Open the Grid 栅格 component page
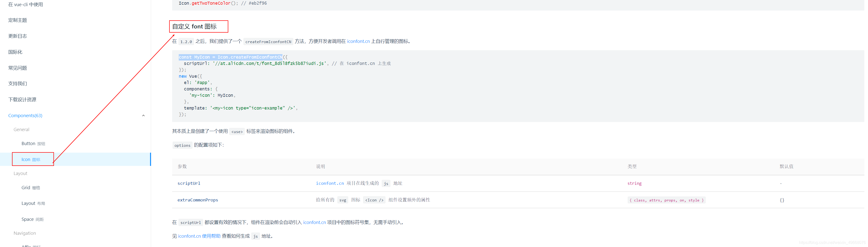The width and height of the screenshot is (868, 247). coord(31,187)
